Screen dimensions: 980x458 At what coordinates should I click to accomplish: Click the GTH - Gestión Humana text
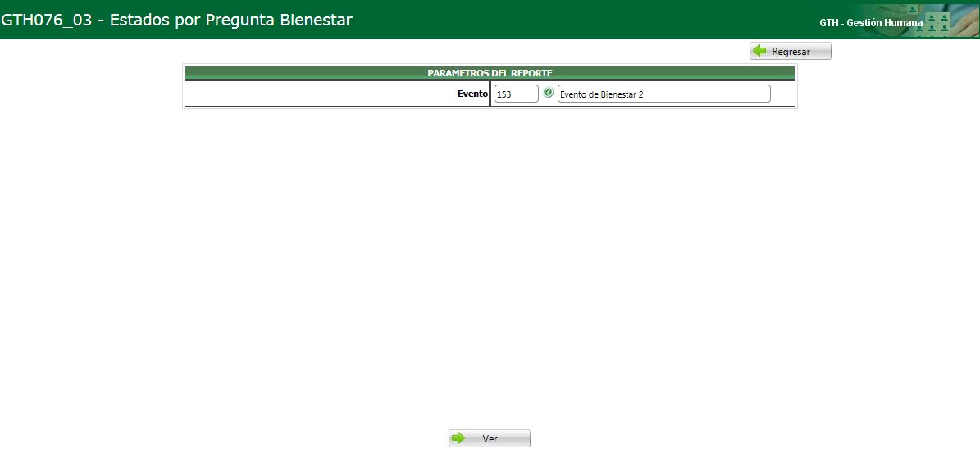pos(871,22)
